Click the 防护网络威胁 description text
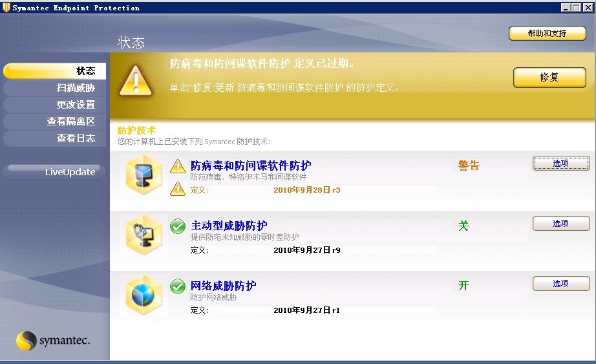Viewport: 596px width, 364px height. [213, 297]
